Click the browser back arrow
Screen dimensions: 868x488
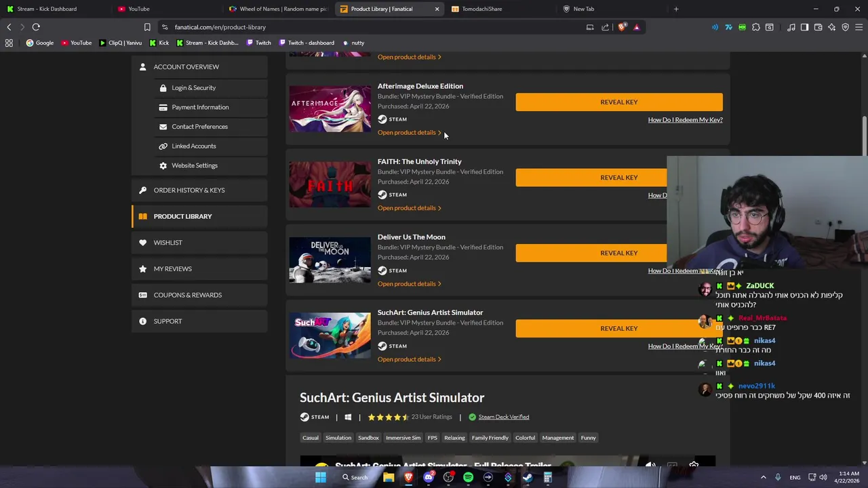click(x=9, y=27)
